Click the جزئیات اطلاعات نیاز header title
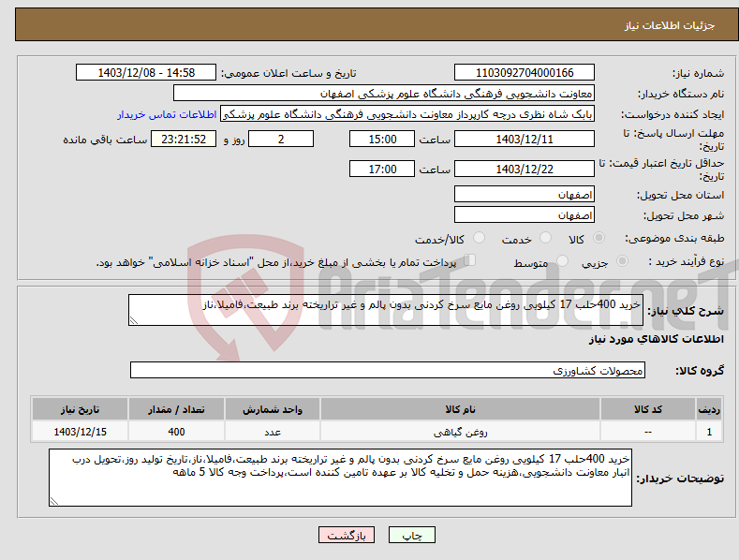The image size is (739, 560). click(670, 25)
